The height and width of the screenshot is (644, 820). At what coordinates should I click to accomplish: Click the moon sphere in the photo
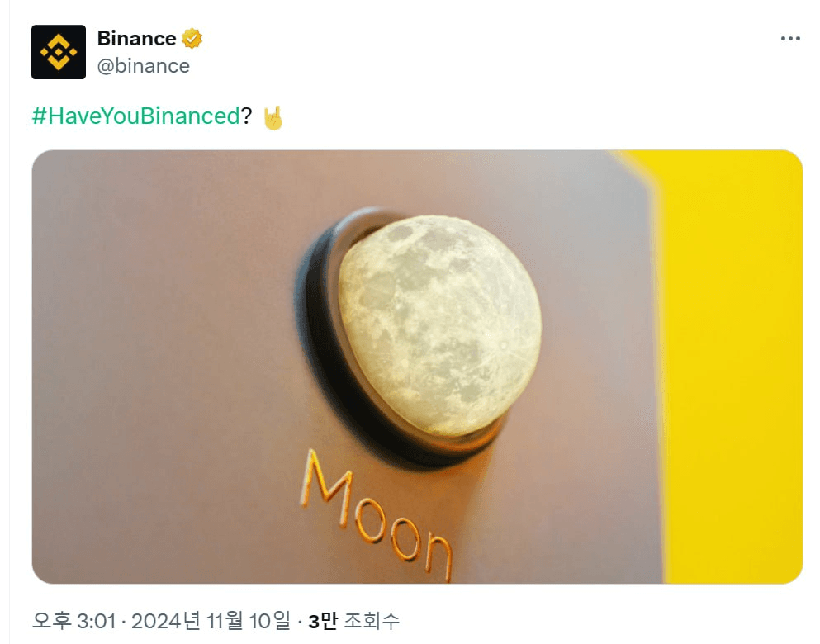[x=439, y=324]
